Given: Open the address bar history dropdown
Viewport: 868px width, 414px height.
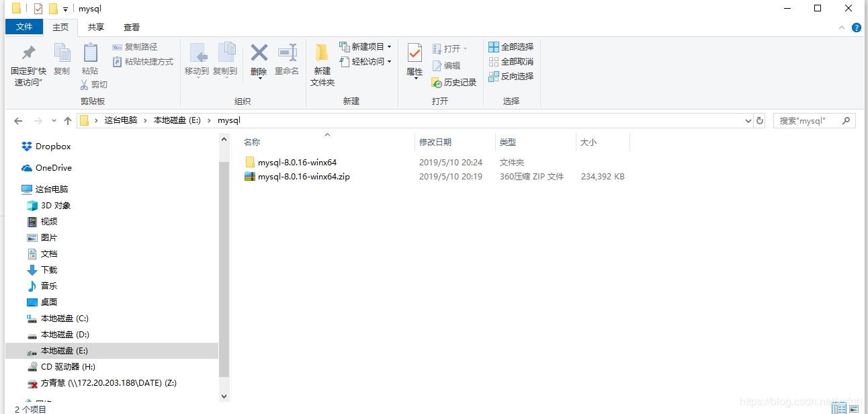Looking at the screenshot, I should (748, 121).
